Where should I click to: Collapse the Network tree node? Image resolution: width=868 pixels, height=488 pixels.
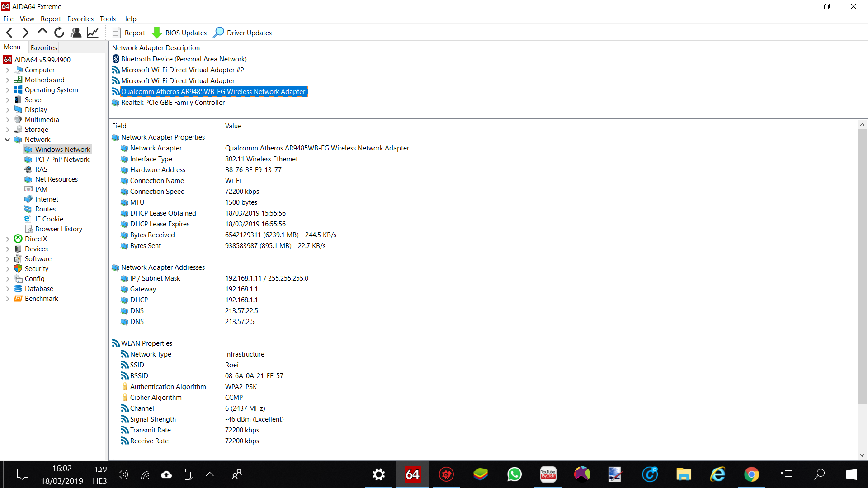point(8,140)
